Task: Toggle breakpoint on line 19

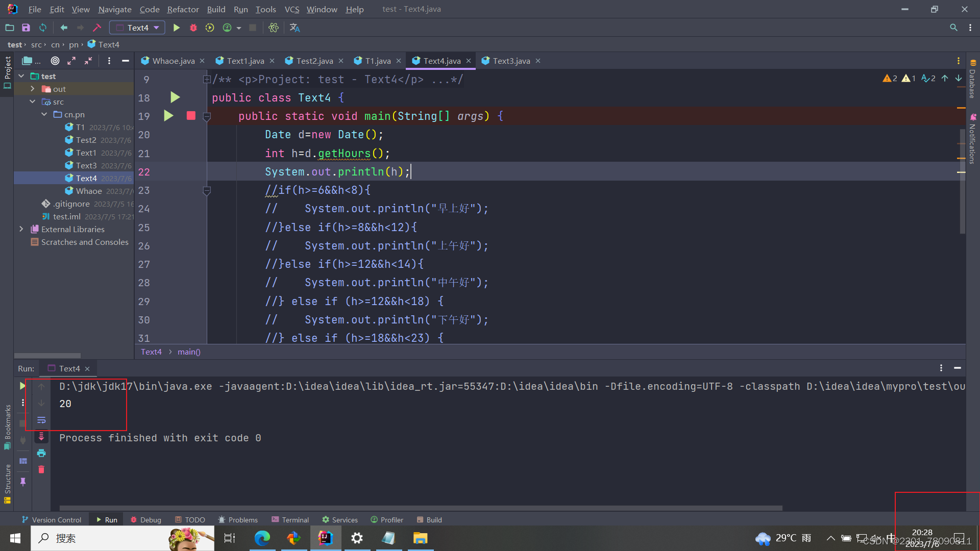Action: [x=191, y=116]
